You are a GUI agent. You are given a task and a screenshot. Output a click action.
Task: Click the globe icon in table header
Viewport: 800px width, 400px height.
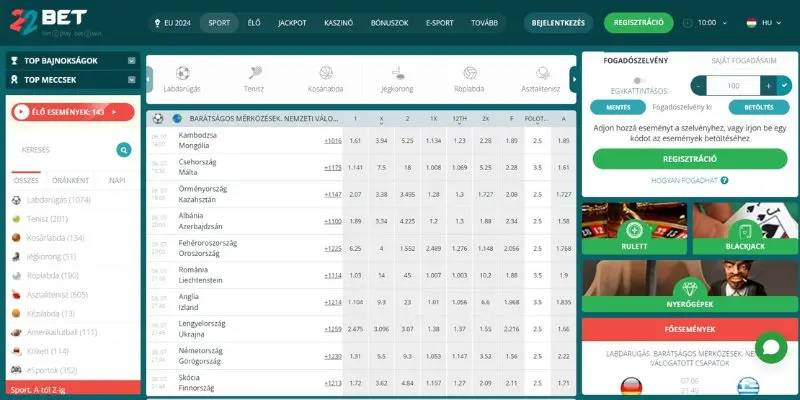point(177,118)
